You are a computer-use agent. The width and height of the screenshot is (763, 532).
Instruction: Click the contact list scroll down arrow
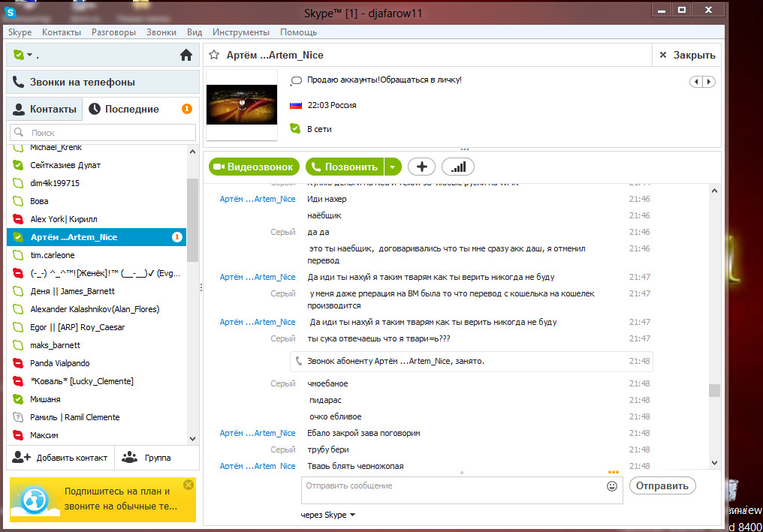(193, 439)
